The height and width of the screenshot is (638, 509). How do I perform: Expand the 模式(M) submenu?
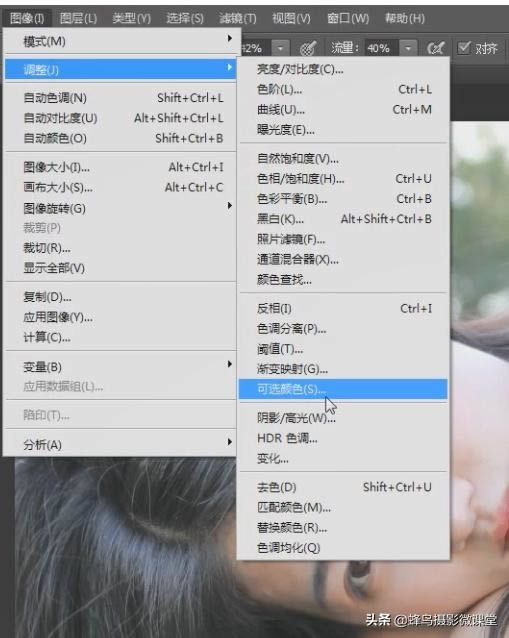tap(120, 41)
